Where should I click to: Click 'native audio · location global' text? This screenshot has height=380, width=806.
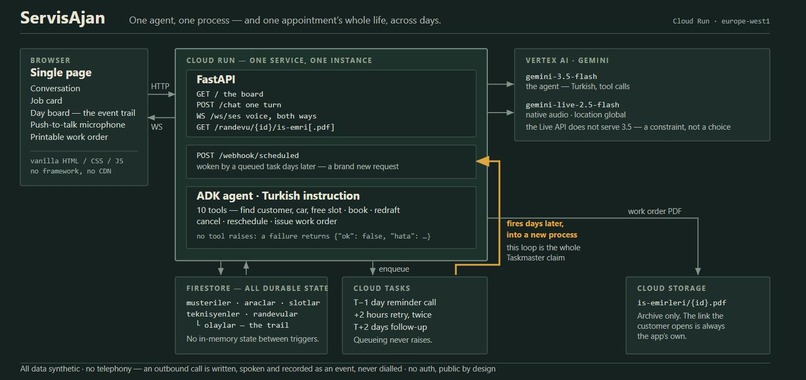(x=575, y=115)
